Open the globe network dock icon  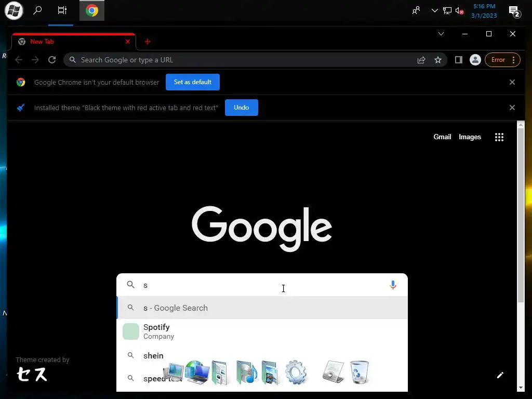point(197,372)
